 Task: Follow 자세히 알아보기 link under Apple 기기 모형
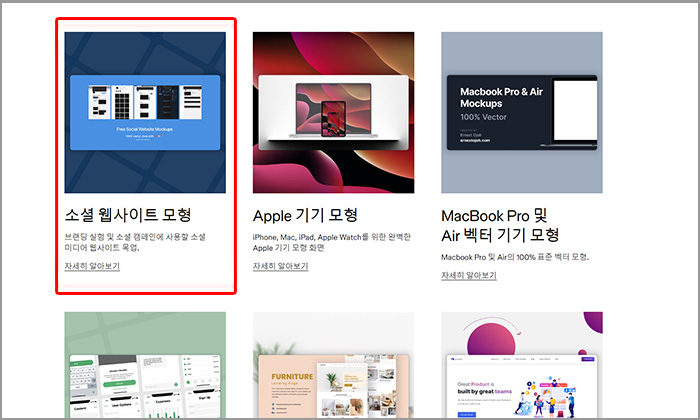coord(280,266)
